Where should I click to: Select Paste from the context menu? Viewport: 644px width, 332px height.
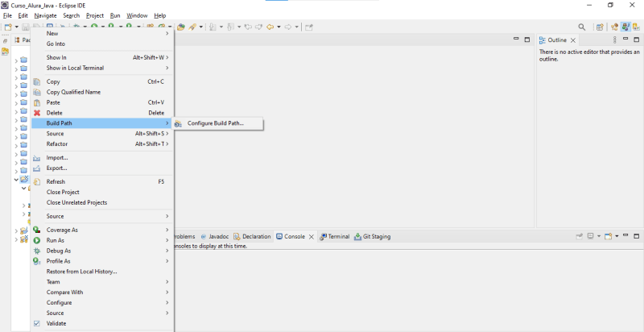point(103,102)
